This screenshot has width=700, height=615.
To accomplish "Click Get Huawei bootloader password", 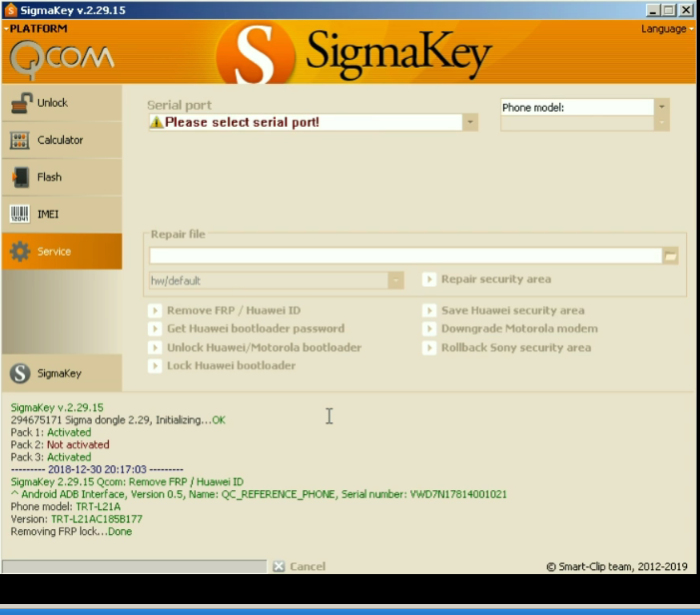I will [x=247, y=328].
